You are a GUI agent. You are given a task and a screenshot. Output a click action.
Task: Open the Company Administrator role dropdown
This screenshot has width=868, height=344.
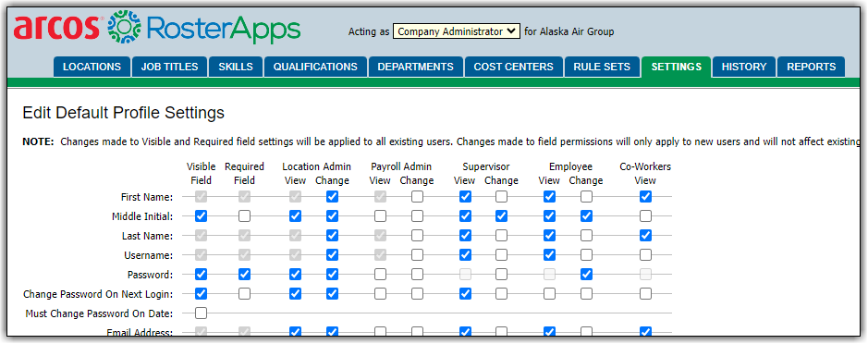457,31
